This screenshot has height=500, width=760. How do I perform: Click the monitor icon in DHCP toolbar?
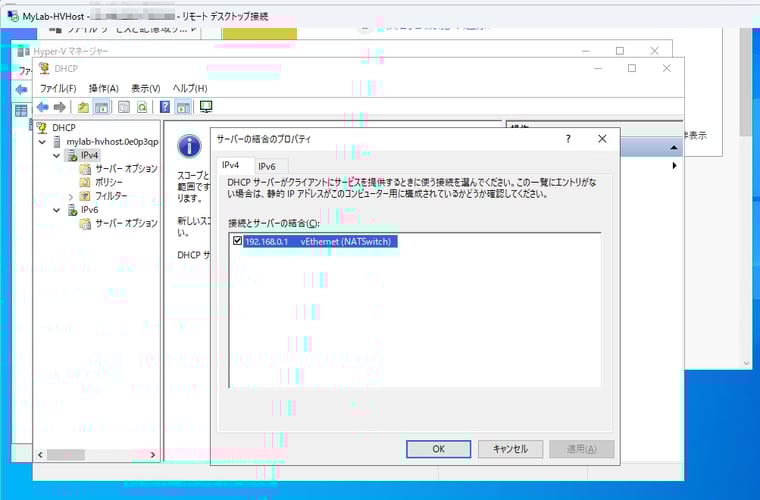coord(206,107)
